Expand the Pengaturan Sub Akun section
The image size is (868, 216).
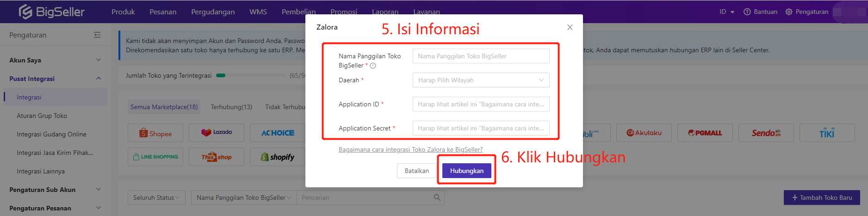[x=55, y=190]
